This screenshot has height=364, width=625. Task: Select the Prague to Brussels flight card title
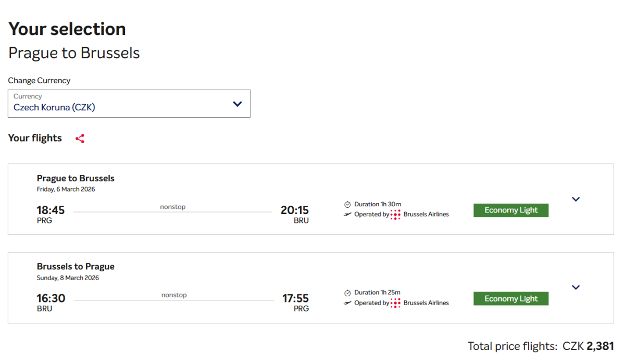(x=76, y=178)
